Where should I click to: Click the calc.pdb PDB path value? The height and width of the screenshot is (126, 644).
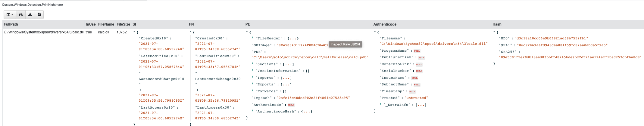point(310,57)
